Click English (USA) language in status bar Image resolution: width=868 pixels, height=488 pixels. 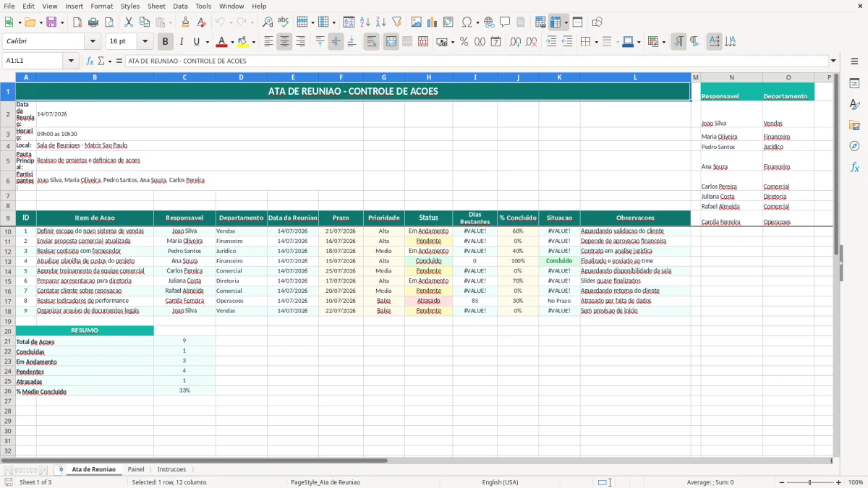tap(501, 482)
